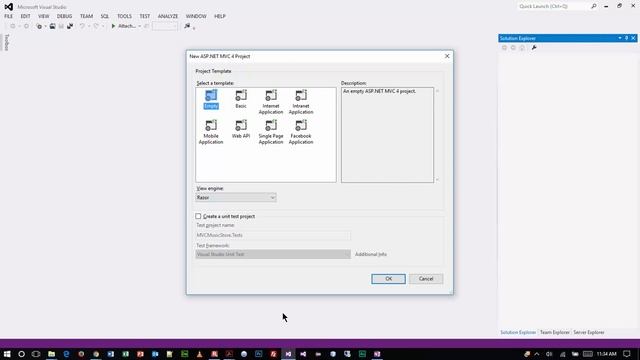The height and width of the screenshot is (360, 640).
Task: Choose the Internet Application template
Action: pos(271,102)
